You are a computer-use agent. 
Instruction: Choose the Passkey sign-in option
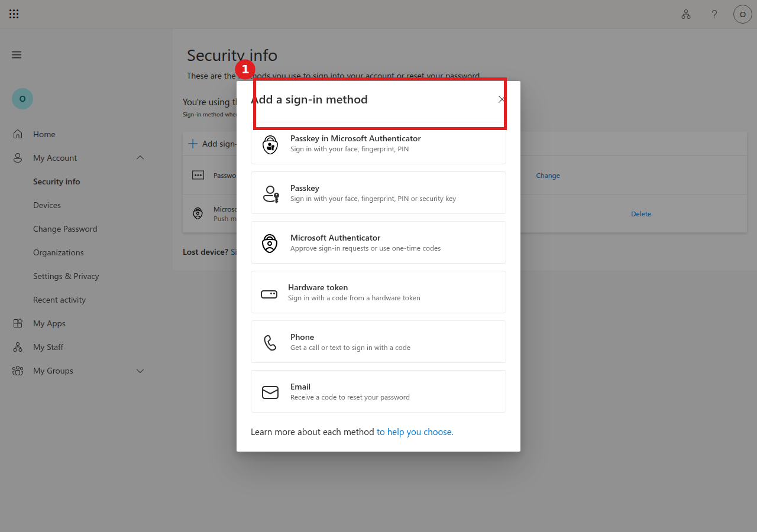point(378,193)
